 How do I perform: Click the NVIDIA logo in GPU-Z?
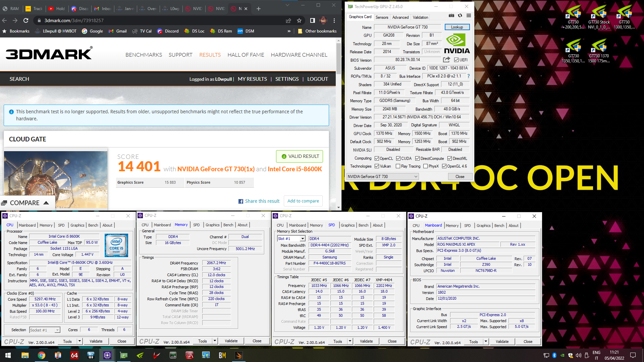point(457,44)
